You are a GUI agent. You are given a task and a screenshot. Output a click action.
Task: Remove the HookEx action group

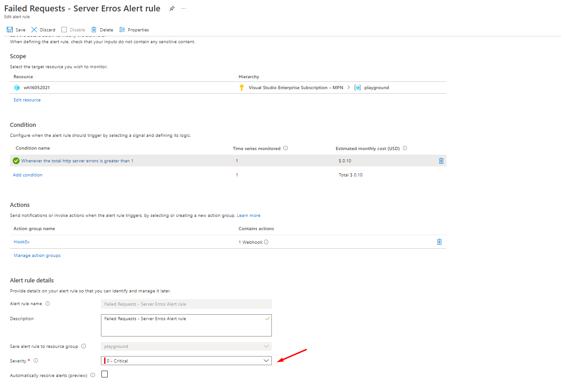click(439, 242)
